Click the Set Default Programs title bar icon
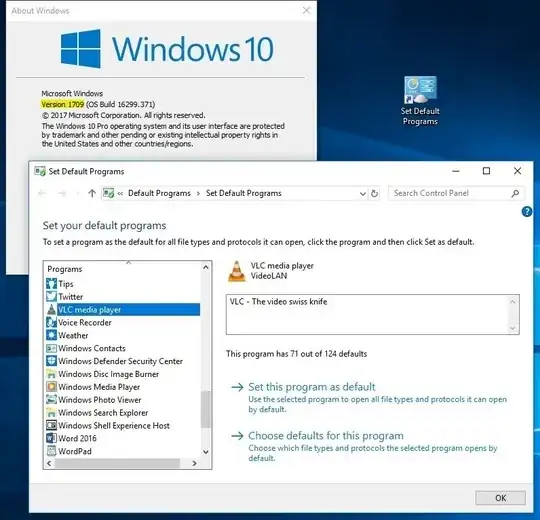 point(40,171)
